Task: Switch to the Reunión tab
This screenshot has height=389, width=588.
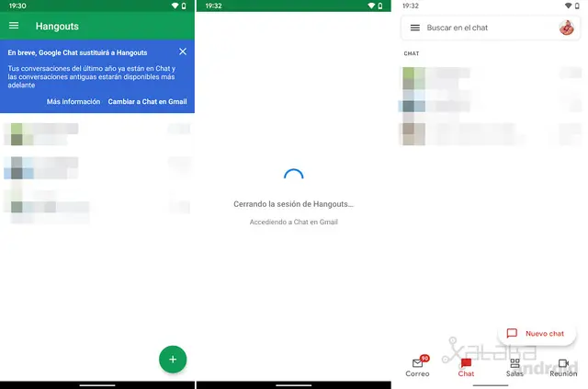Action: (563, 367)
